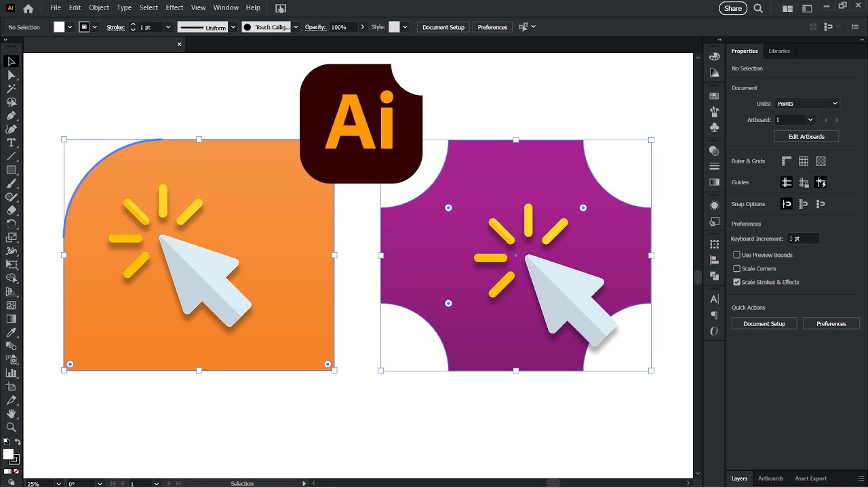Open the Swatches panel icon
The image size is (868, 488).
[x=714, y=96]
